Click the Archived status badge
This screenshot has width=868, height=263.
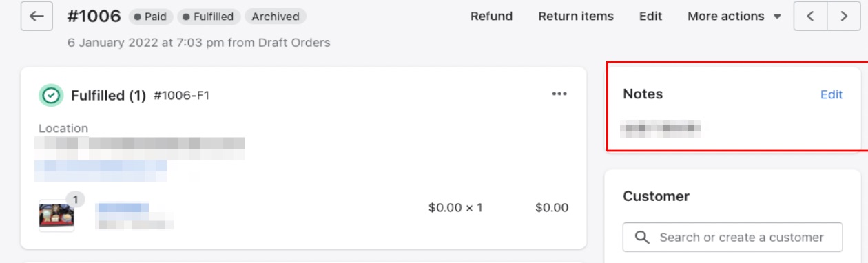pos(275,16)
